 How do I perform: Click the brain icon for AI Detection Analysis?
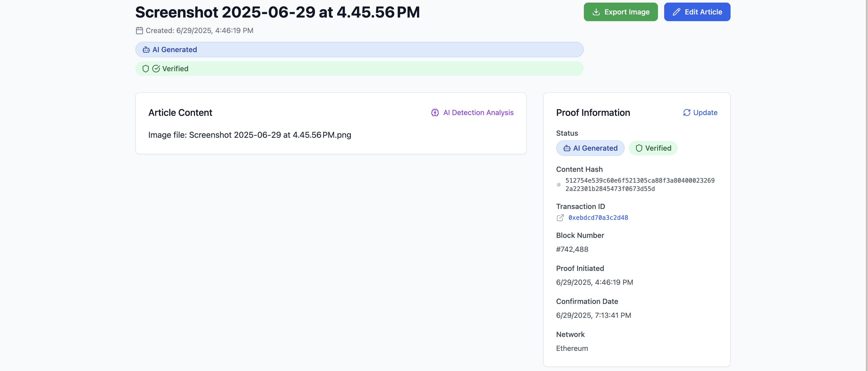coord(435,113)
